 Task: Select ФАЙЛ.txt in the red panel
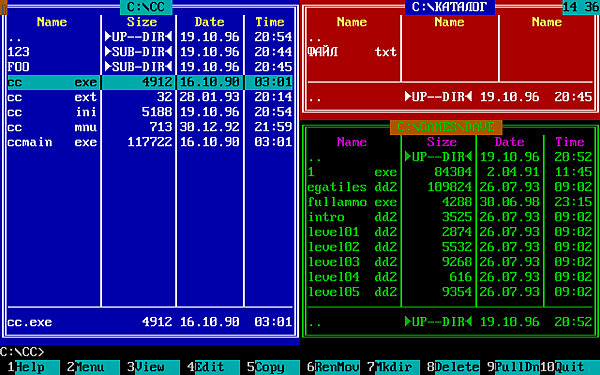click(x=352, y=52)
